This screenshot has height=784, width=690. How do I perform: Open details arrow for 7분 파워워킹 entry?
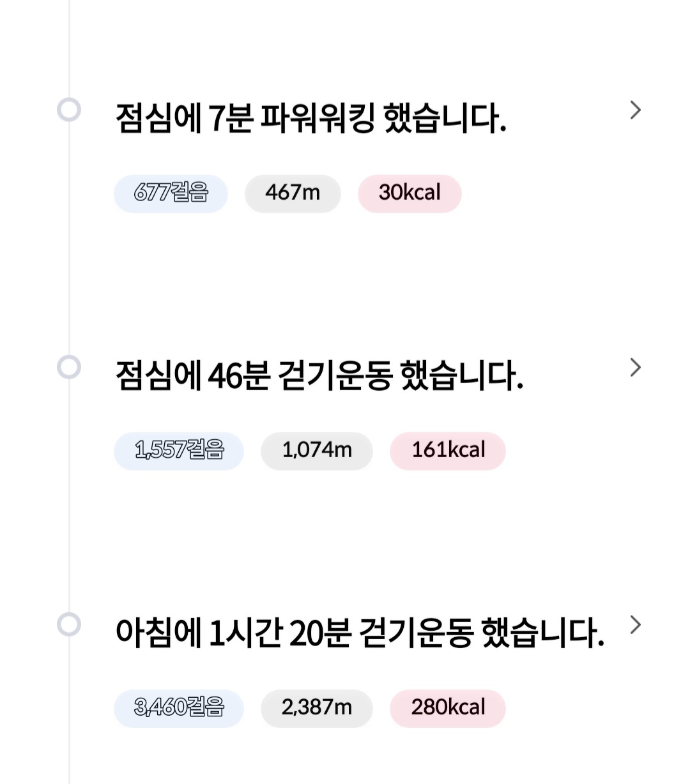point(634,110)
